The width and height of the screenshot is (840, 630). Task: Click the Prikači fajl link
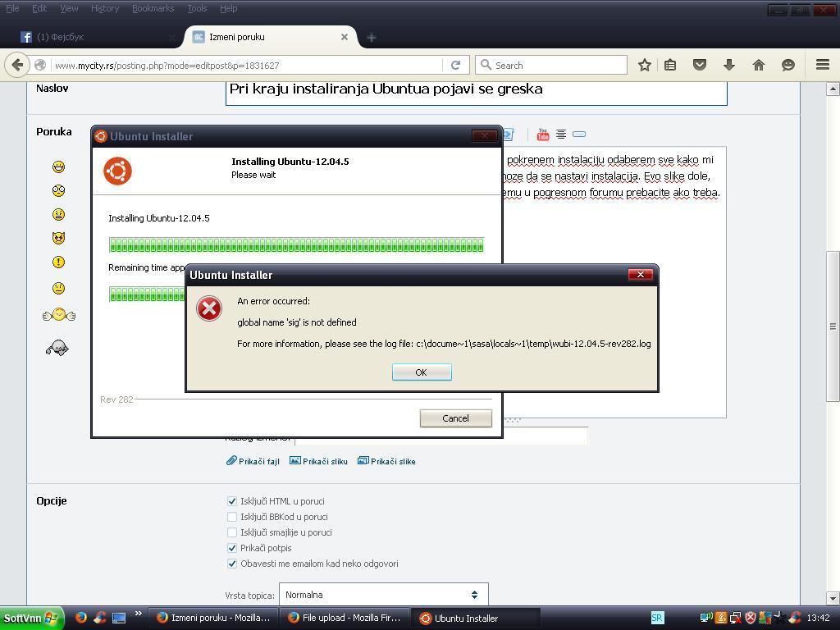click(x=253, y=461)
